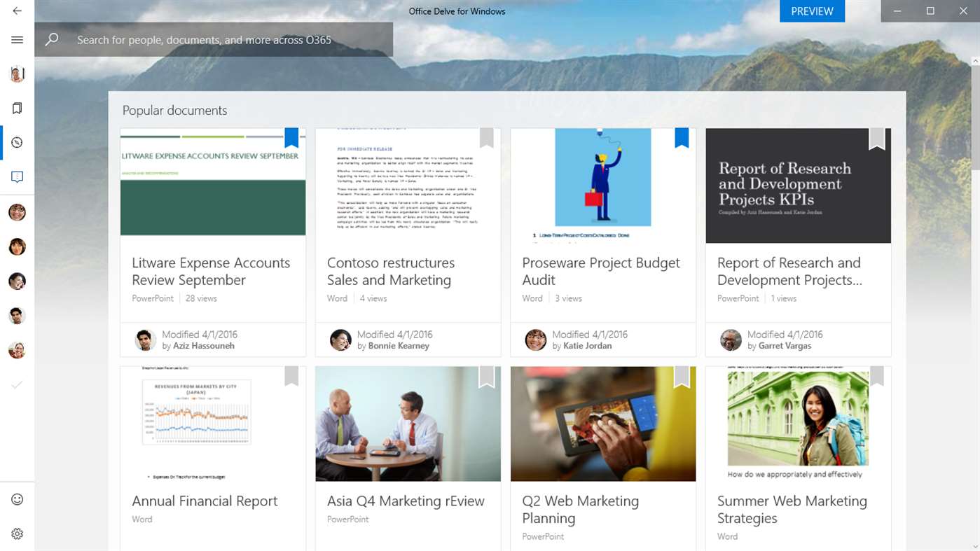
Task: Open the chat bubble icon in sidebar
Action: click(17, 177)
